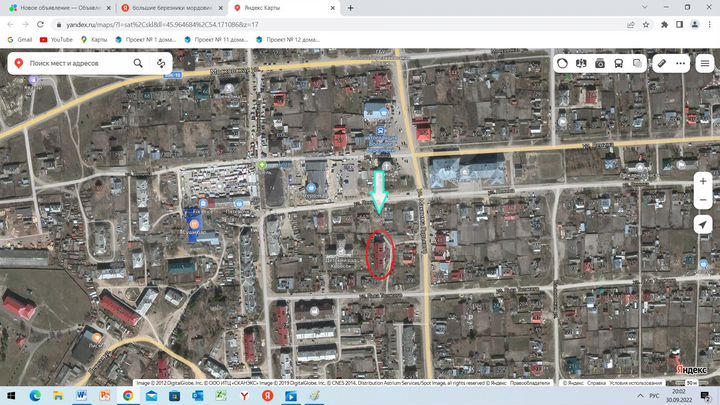Open PowerPoint from the taskbar

coord(105,396)
